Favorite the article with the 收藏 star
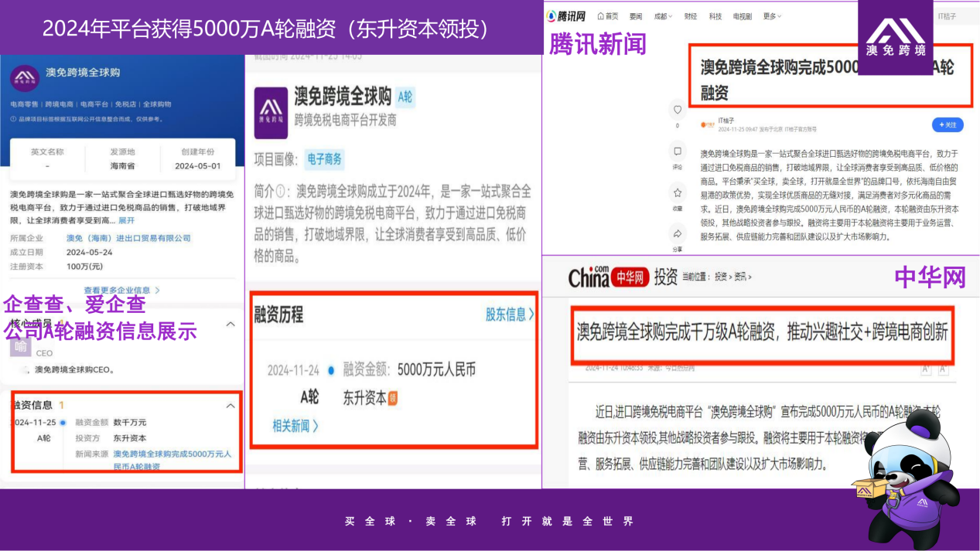The height and width of the screenshot is (551, 980). (x=678, y=192)
